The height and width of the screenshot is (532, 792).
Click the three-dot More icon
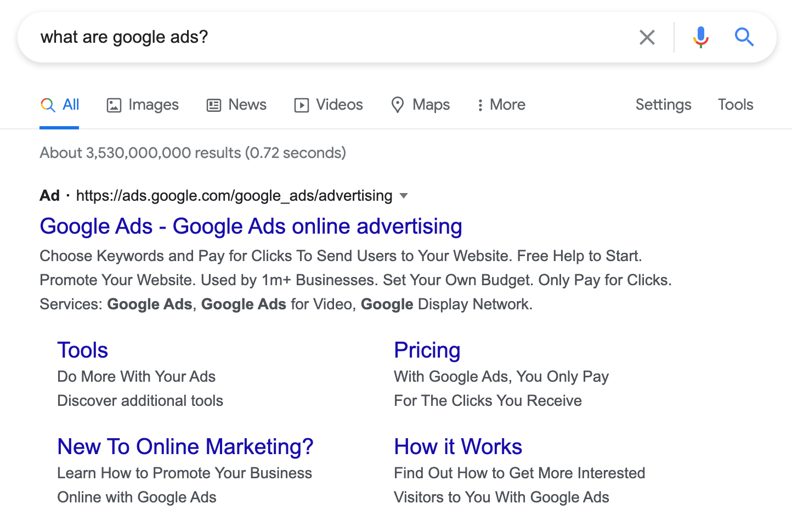(x=480, y=105)
